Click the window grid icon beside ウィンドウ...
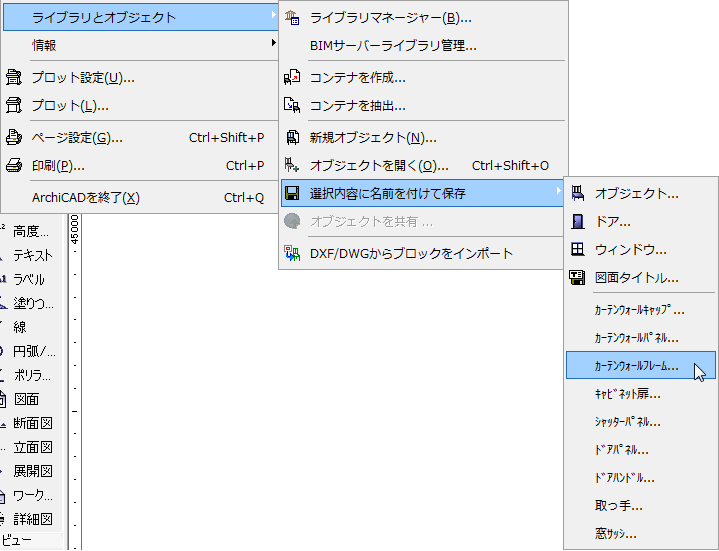 [x=578, y=249]
